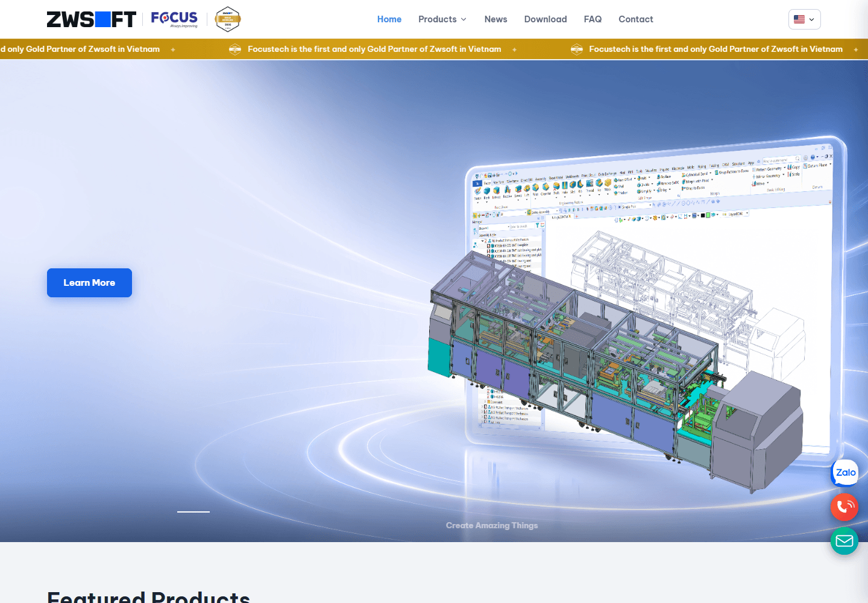The width and height of the screenshot is (868, 603).
Task: Navigate to the FAQ page
Action: click(593, 19)
